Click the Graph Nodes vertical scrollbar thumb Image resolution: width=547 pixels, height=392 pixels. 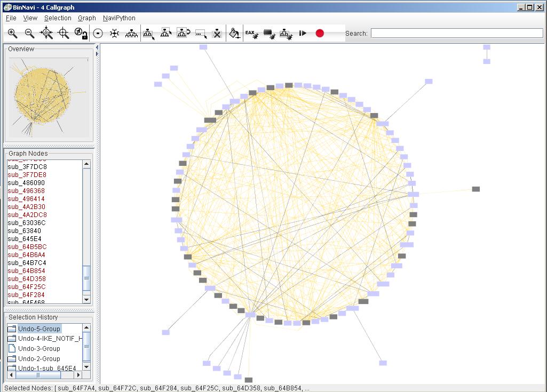(x=86, y=278)
